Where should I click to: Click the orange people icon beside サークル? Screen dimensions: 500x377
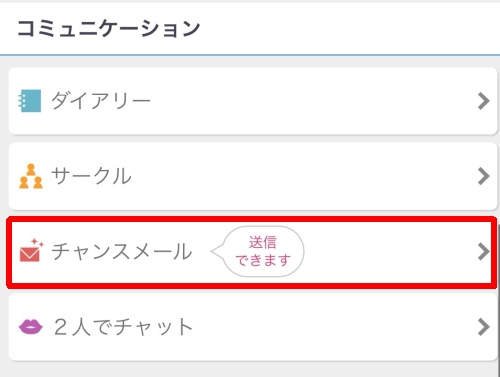[31, 176]
